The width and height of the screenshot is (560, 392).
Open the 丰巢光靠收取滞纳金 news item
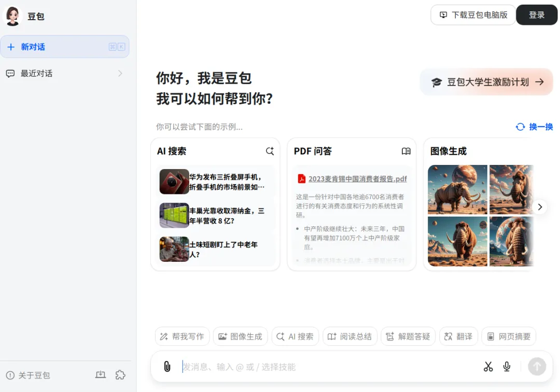pyautogui.click(x=216, y=216)
